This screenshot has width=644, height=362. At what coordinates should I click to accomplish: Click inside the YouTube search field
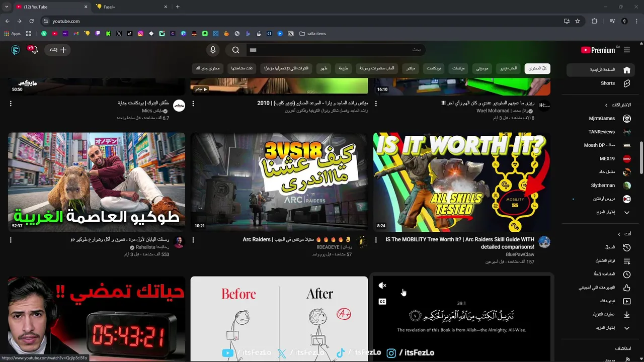pos(335,50)
